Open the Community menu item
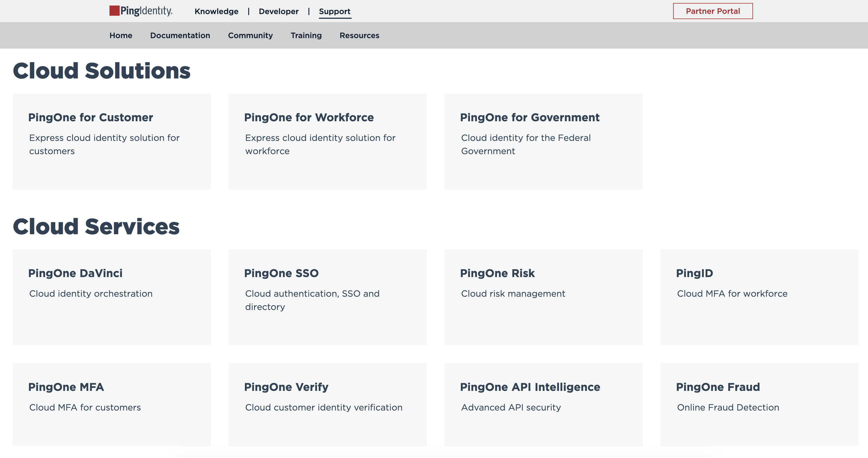868x458 pixels. (250, 35)
